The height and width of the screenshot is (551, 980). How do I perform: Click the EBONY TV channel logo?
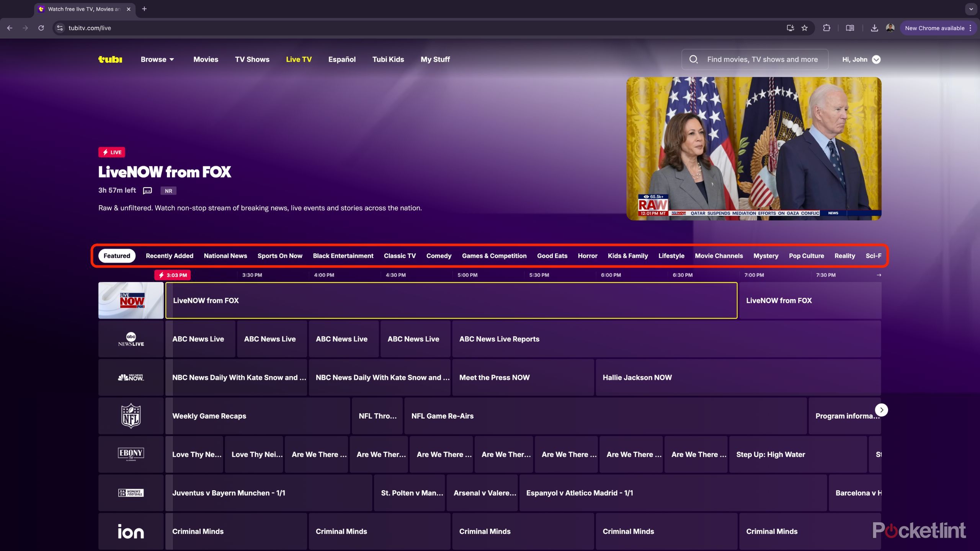(131, 454)
